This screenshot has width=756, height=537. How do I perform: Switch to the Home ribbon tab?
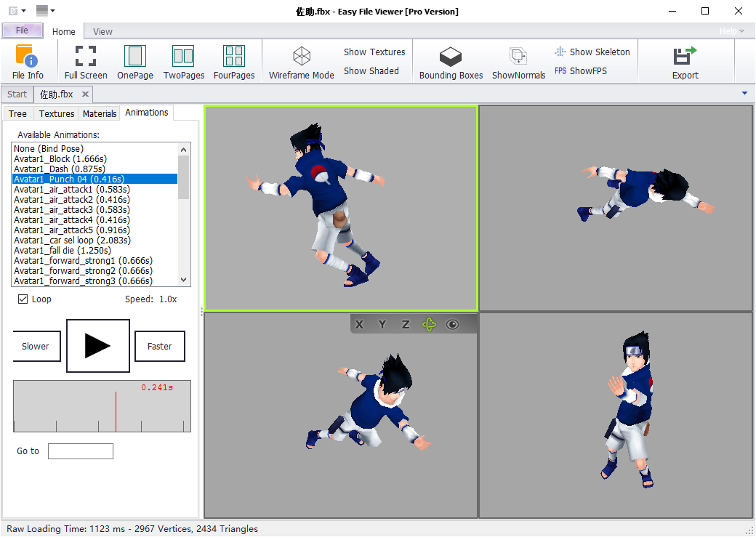pos(64,31)
